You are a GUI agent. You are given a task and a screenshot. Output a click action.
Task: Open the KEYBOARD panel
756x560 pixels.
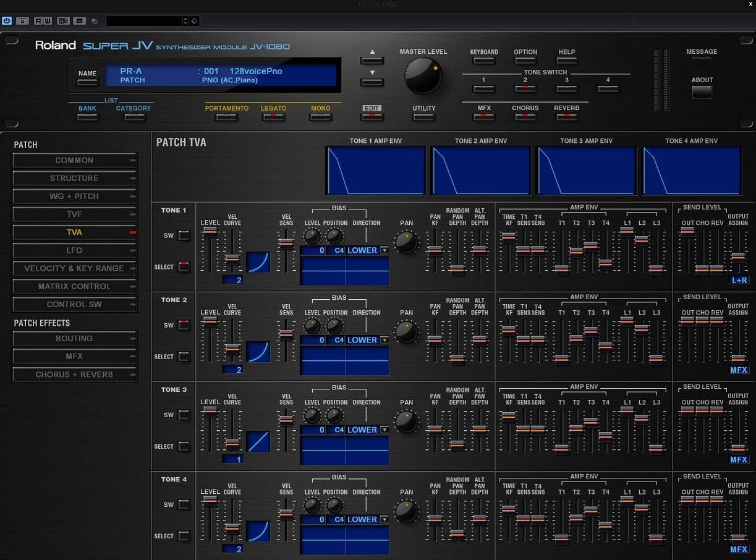(484, 61)
